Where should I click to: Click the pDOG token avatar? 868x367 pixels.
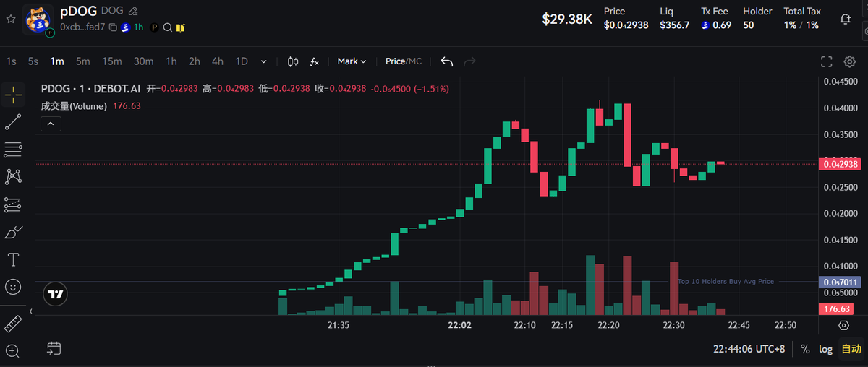[38, 19]
